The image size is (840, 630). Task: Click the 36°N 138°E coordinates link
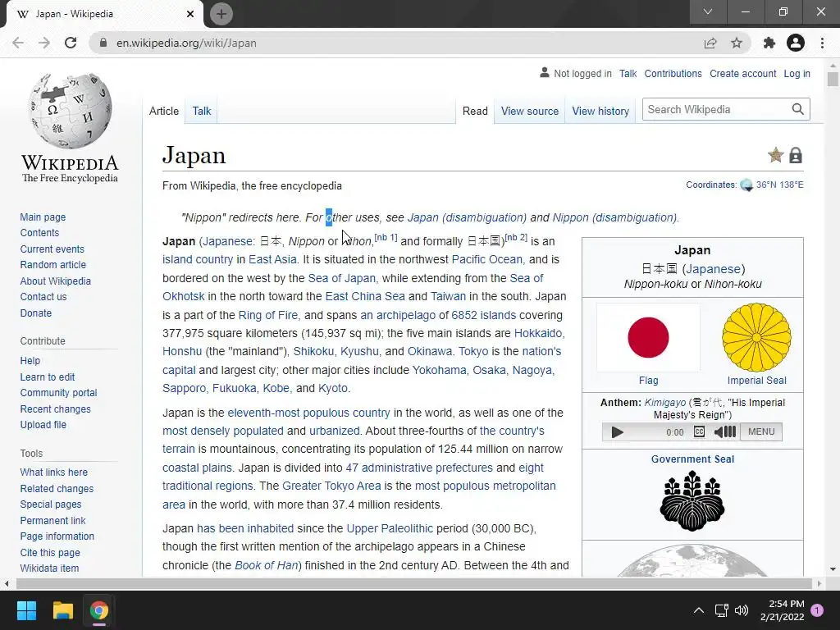pos(779,185)
